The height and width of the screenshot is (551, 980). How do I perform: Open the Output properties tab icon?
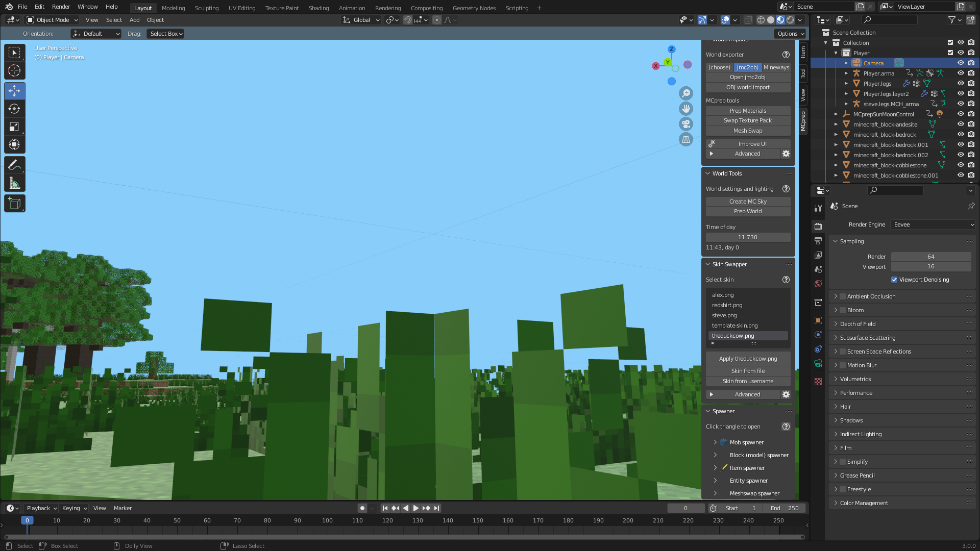tap(818, 241)
